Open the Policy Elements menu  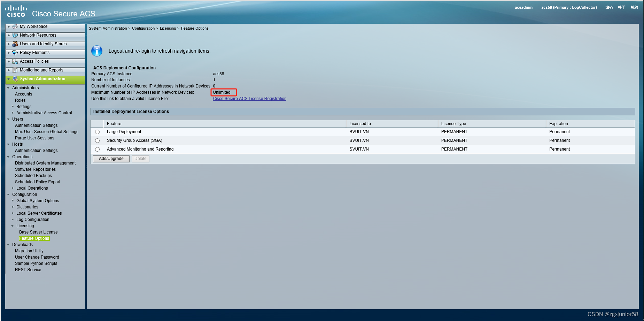coord(34,53)
